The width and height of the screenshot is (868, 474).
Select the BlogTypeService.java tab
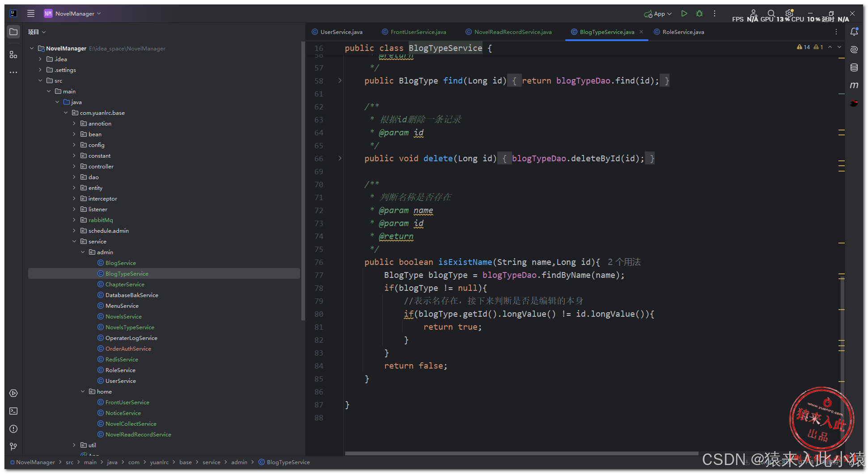coord(602,32)
